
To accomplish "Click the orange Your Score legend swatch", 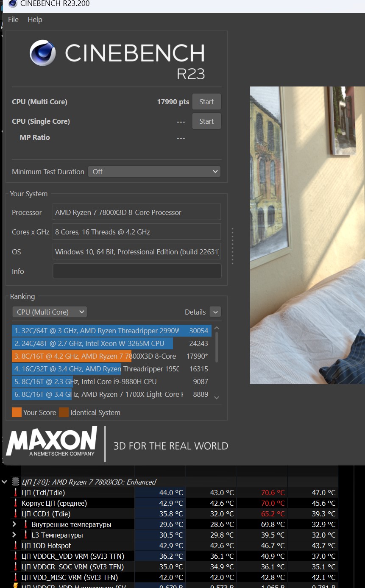I will coord(17,412).
